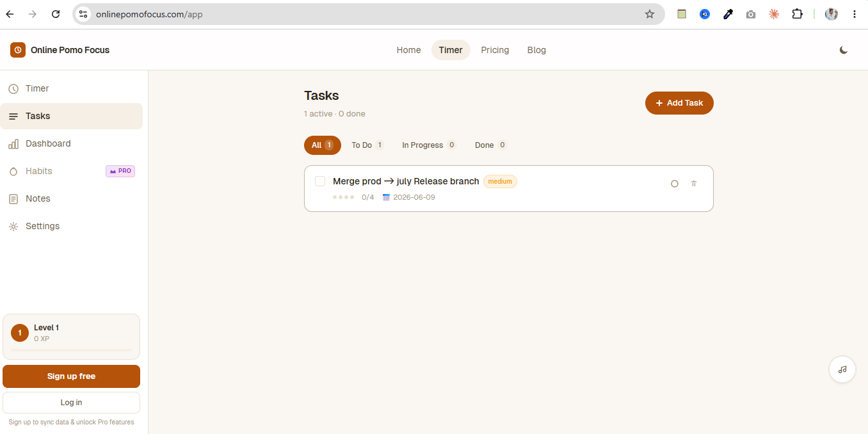Open Timer in the left sidebar
Image resolution: width=868 pixels, height=434 pixels.
(72, 88)
